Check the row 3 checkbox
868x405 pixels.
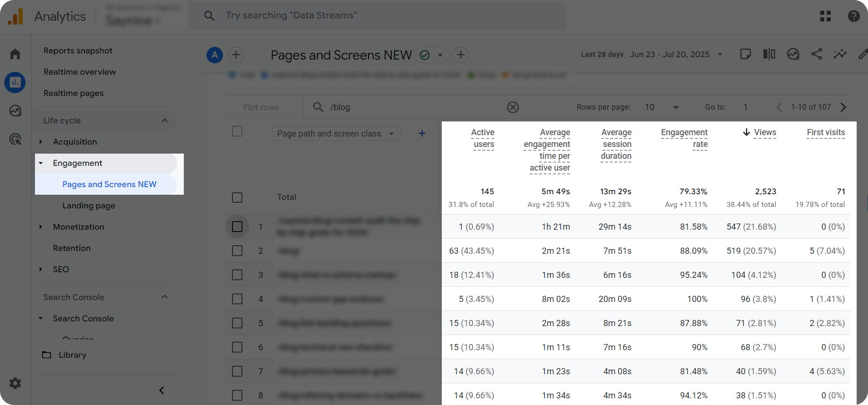coord(237,275)
